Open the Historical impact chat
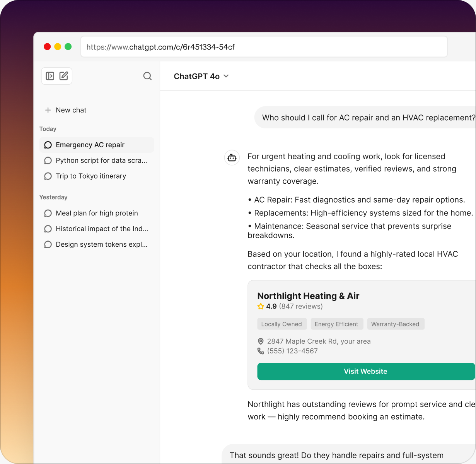 (x=97, y=229)
